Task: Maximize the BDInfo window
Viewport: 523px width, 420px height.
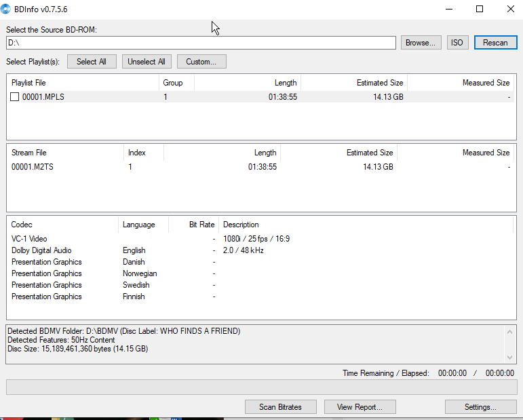Action: [x=480, y=9]
